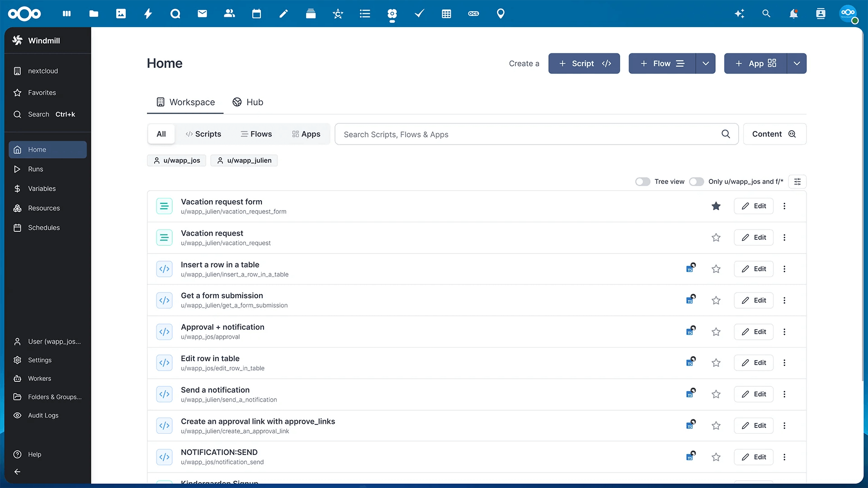Open the Resources section
Viewport: 868px width, 488px height.
(x=44, y=208)
